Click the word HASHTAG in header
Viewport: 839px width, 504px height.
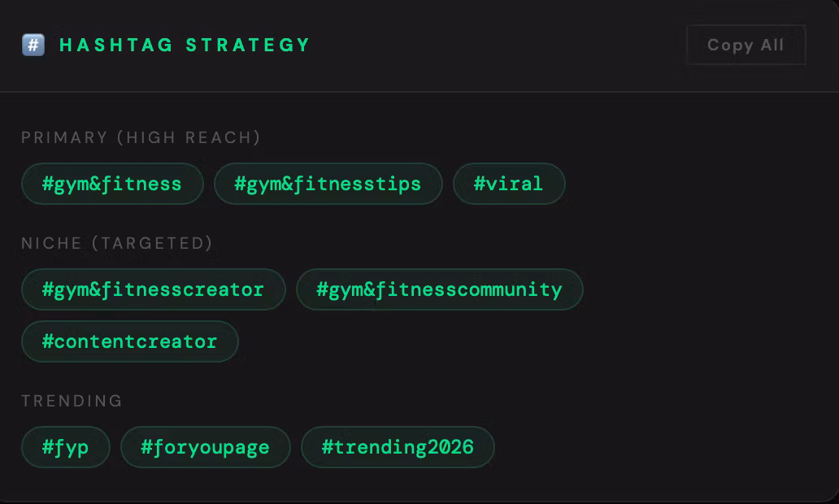(116, 45)
